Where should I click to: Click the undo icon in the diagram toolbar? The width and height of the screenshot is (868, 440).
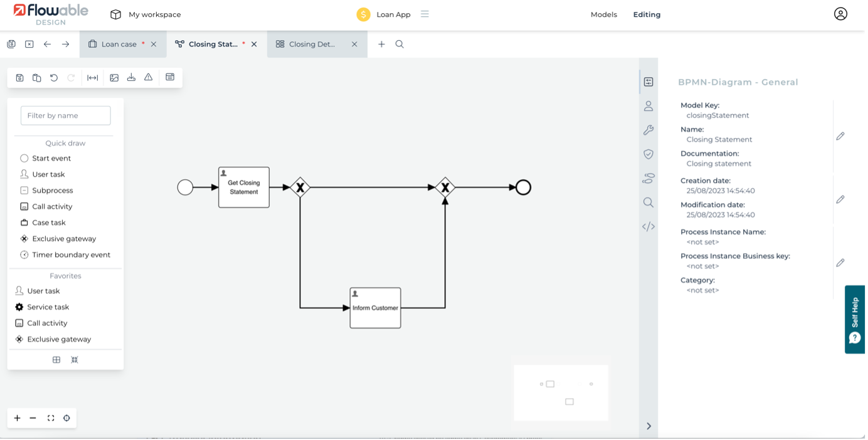(54, 78)
